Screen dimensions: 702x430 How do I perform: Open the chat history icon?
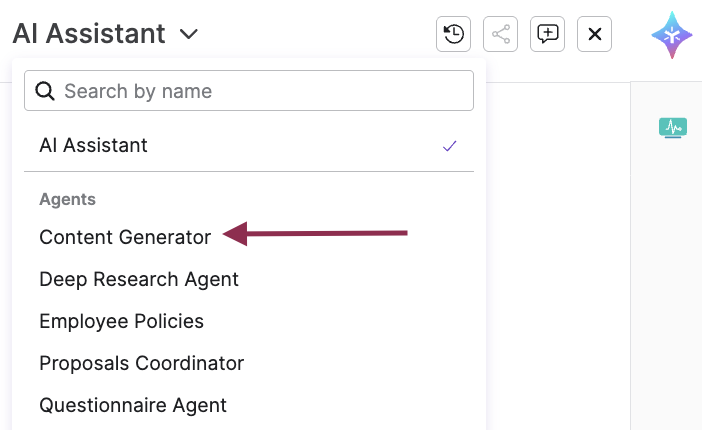tap(453, 34)
